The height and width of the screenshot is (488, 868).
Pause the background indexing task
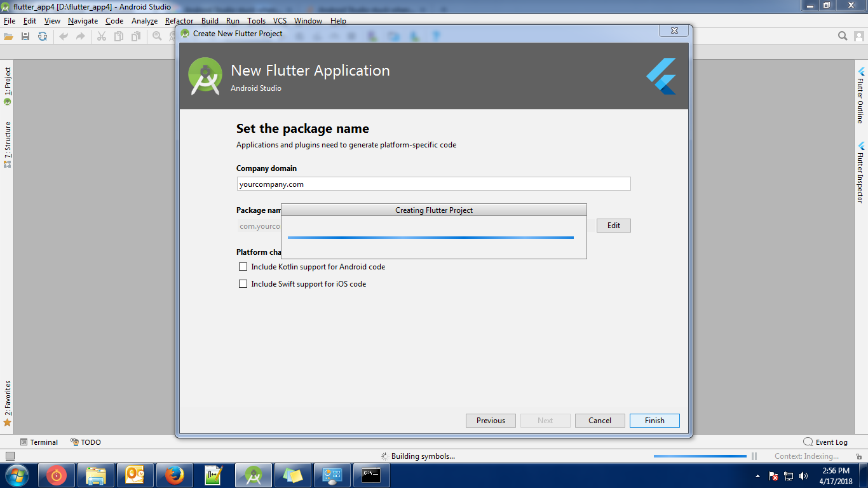coord(754,456)
